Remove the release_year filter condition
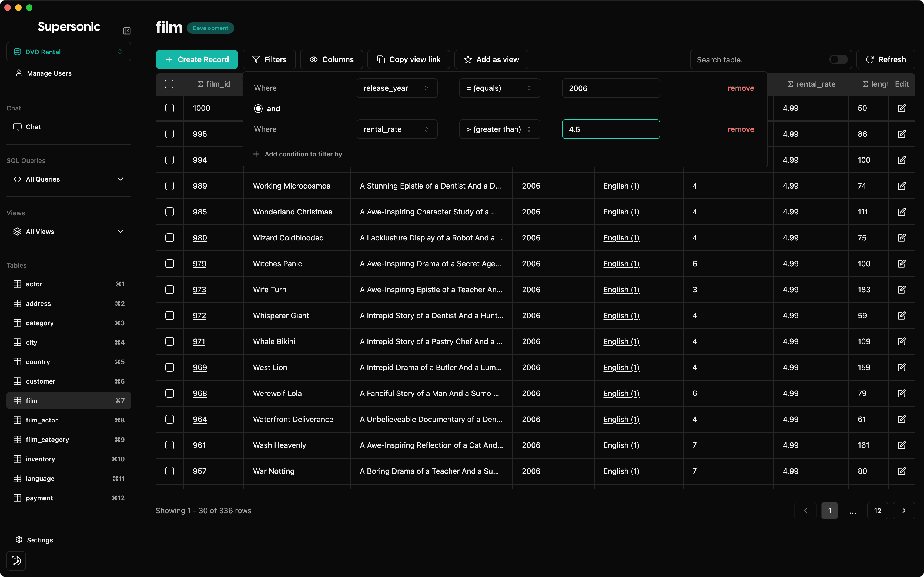 point(741,88)
